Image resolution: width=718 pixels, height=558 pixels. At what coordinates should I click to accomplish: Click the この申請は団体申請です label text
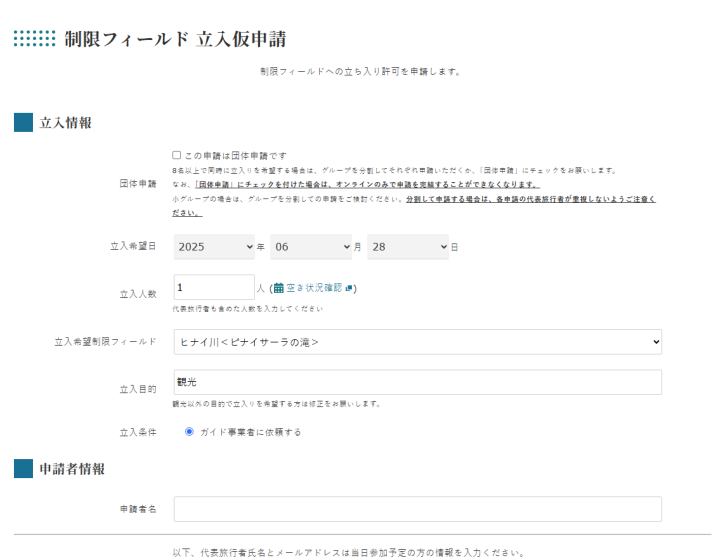click(235, 156)
